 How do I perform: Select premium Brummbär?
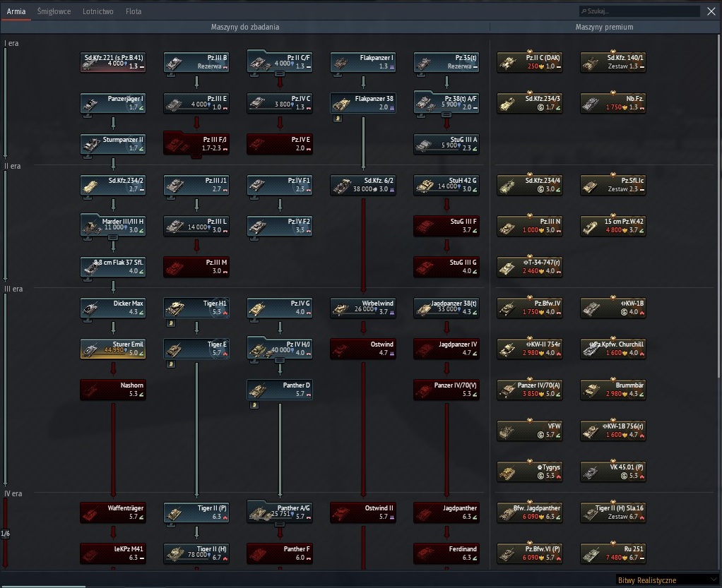coord(613,390)
